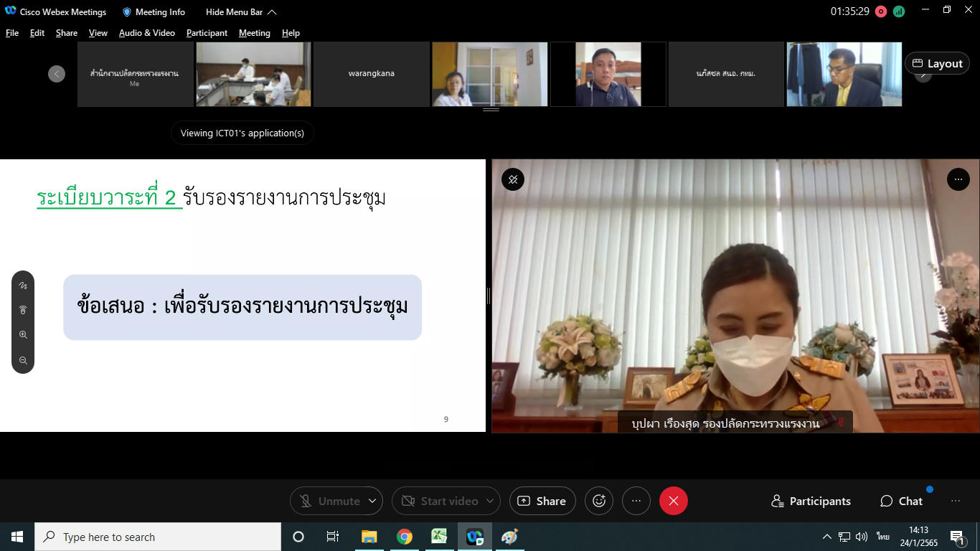Viewport: 980px width, 551px height.
Task: Expand the audio options arrow beside Unmute
Action: click(372, 501)
